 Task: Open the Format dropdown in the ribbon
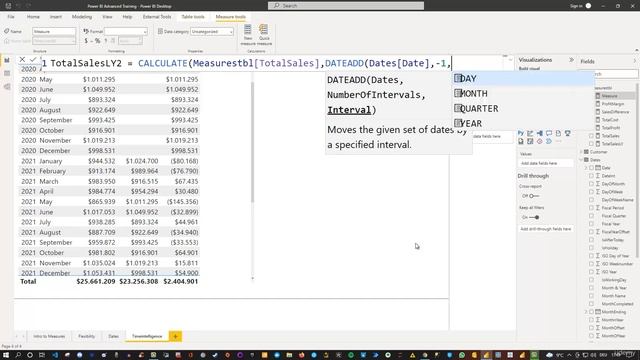(126, 31)
